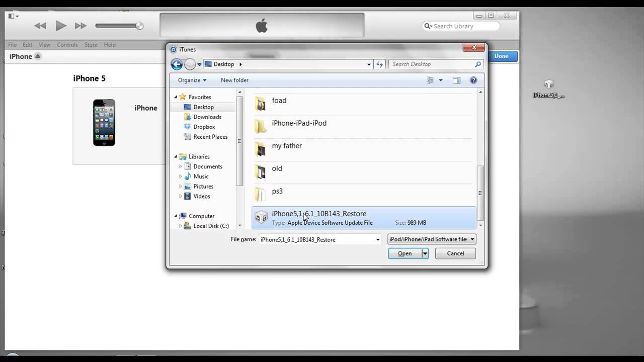Click the iPhone 5 device image
The image size is (644, 362).
[x=104, y=123]
